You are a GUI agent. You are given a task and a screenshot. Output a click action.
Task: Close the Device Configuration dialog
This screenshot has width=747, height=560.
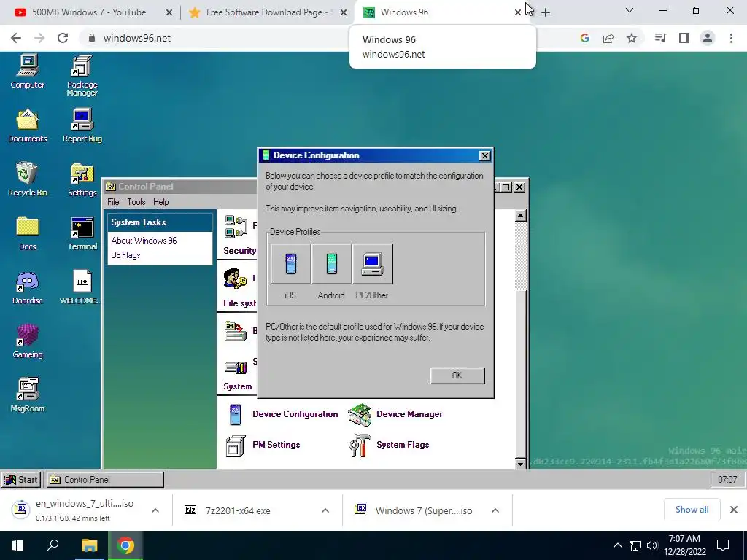click(484, 156)
